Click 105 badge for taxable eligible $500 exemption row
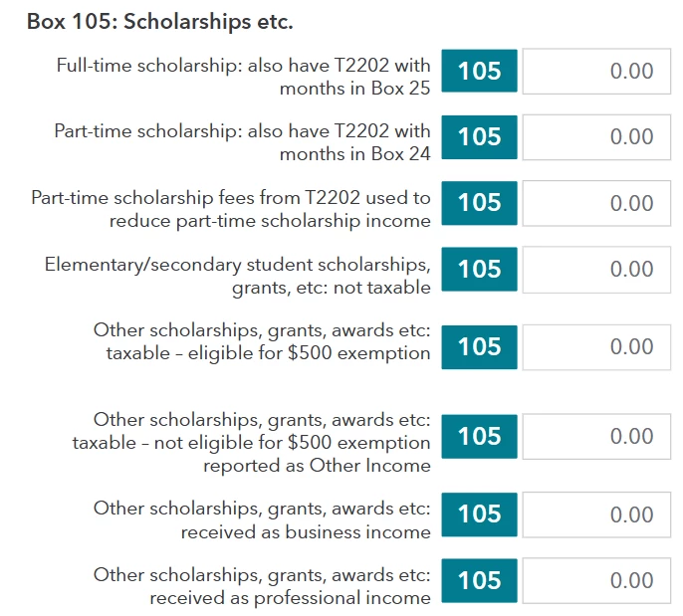This screenshot has width=683, height=616. pos(479,346)
